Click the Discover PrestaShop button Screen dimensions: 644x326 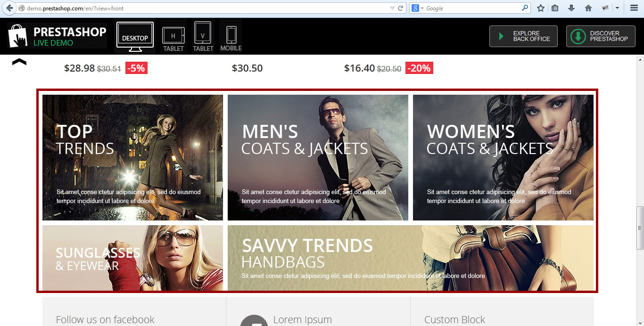pos(601,36)
